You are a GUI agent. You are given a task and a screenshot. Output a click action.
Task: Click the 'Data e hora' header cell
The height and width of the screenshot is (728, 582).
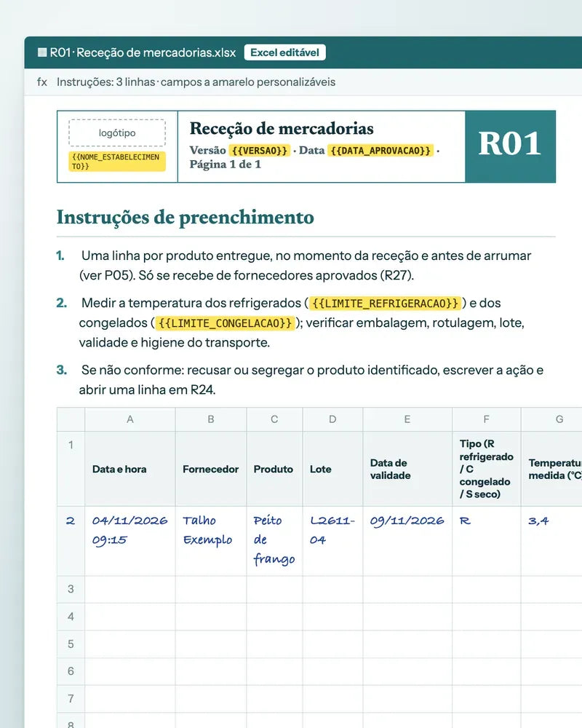coord(130,468)
